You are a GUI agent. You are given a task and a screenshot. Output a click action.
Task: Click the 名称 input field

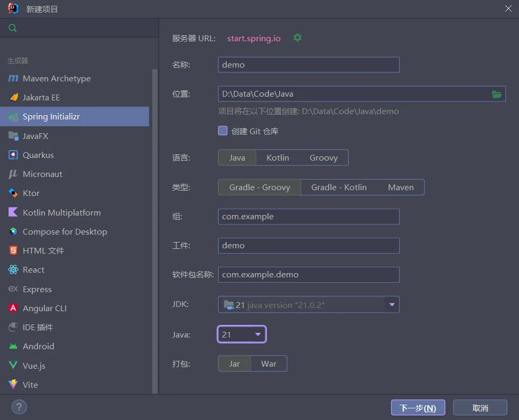point(309,65)
